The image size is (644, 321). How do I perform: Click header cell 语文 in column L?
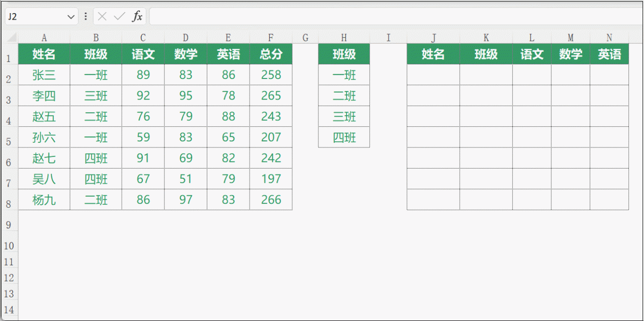[x=532, y=54]
